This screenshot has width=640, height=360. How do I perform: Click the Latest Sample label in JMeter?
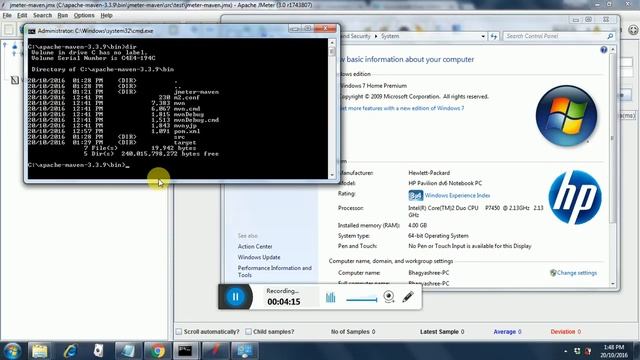(x=439, y=332)
